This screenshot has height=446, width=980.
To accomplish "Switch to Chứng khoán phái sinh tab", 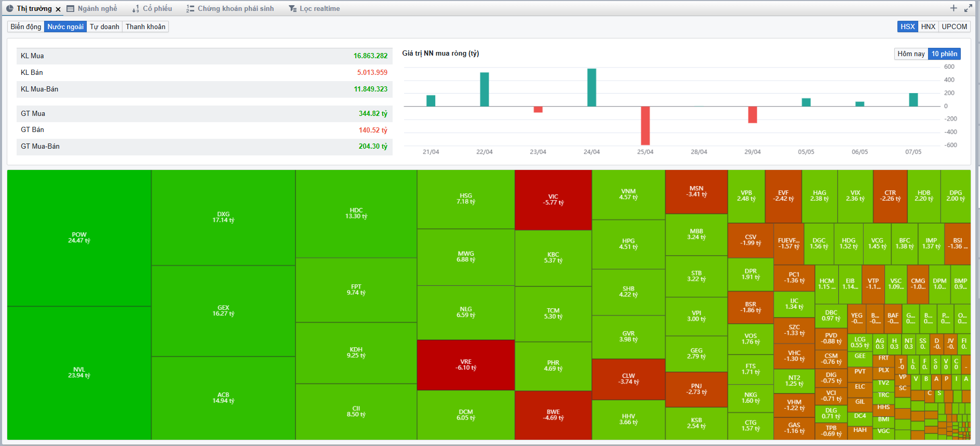I will pos(230,8).
